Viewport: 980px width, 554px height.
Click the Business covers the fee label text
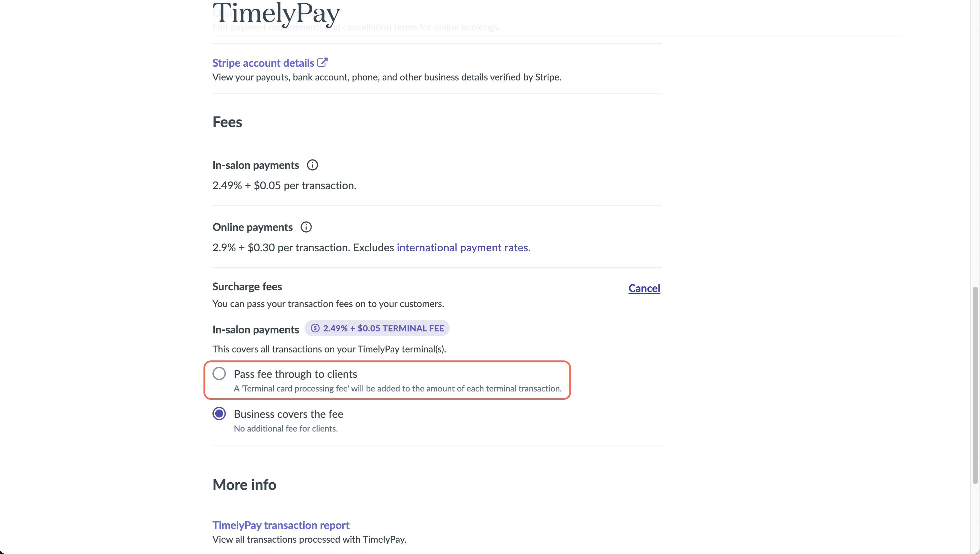pyautogui.click(x=289, y=414)
